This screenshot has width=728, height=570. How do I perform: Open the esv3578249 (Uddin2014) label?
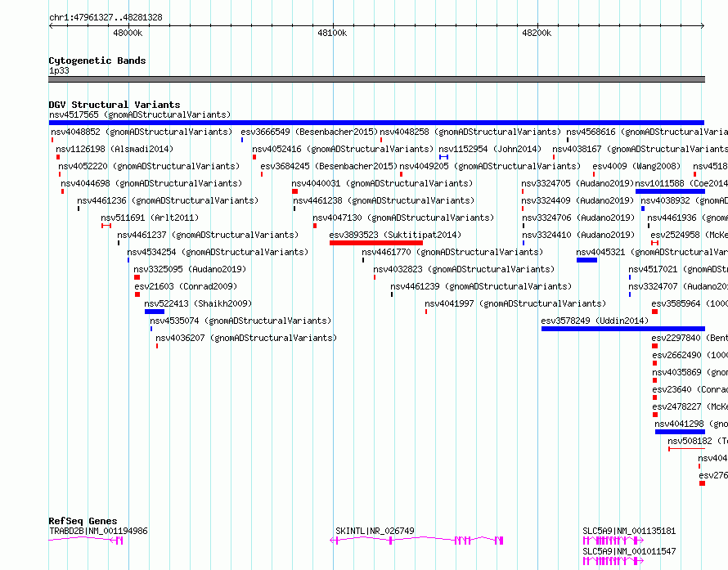pyautogui.click(x=595, y=321)
